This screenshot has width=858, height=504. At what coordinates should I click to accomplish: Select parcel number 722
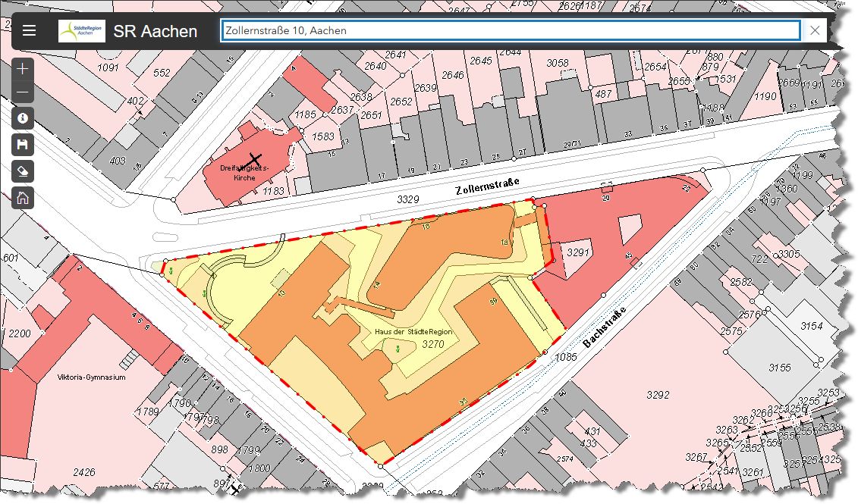point(759,259)
